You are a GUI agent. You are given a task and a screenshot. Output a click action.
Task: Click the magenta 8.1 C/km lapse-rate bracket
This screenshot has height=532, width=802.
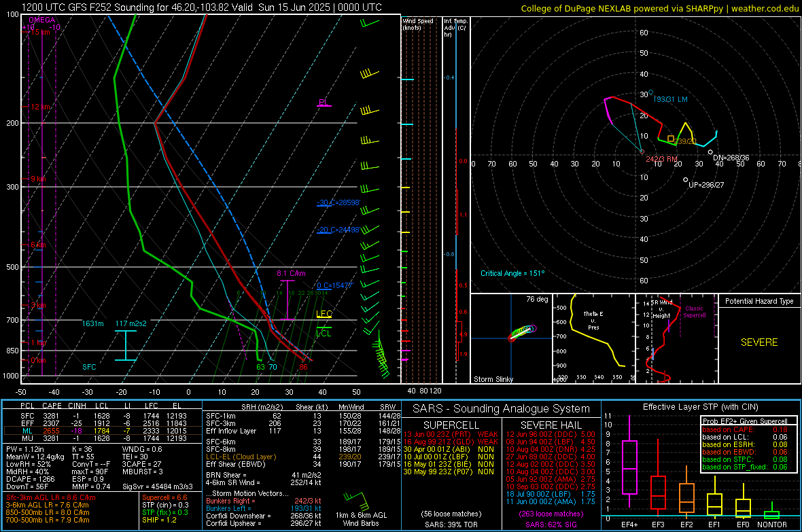[x=287, y=300]
